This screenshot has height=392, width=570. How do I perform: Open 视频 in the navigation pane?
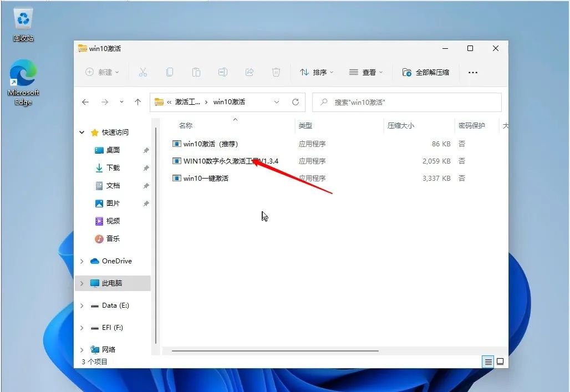click(113, 221)
